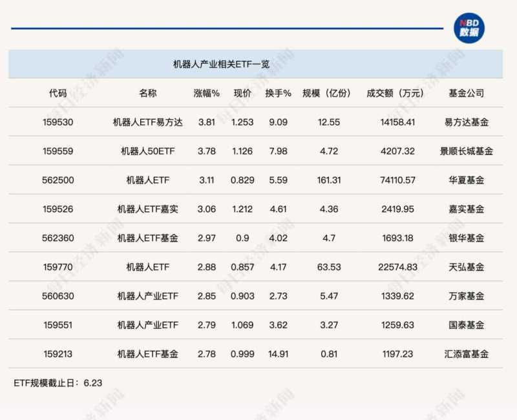
Task: Select code 562500
Action: (x=58, y=180)
